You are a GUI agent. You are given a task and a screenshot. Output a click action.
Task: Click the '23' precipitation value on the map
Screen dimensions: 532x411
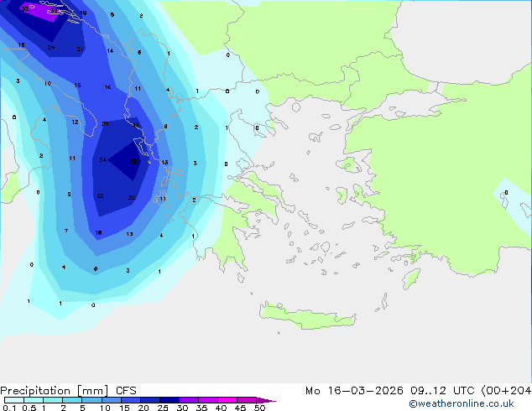(x=101, y=196)
